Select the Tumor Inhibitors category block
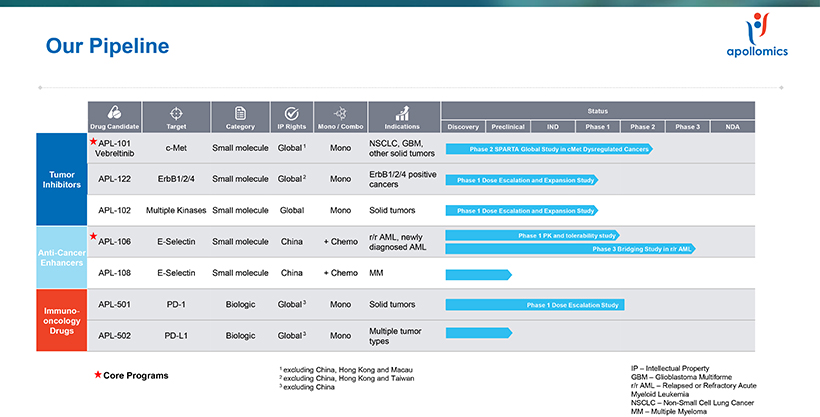Image resolution: width=820 pixels, height=417 pixels. (62, 179)
